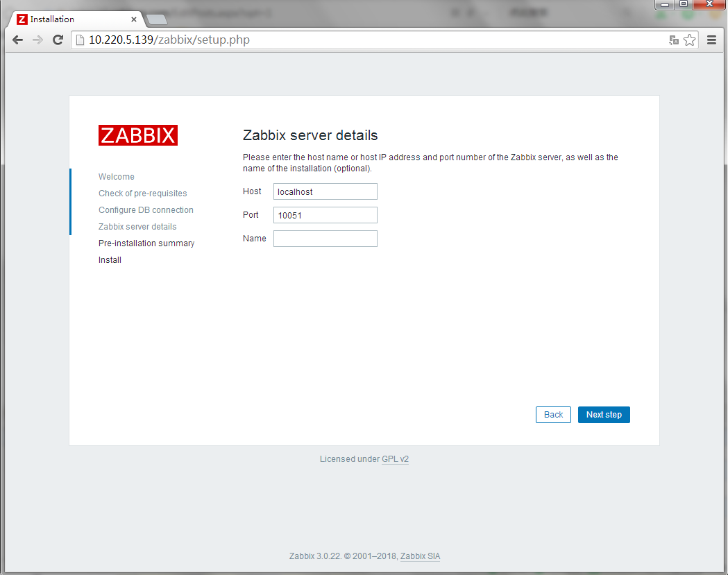Select the Installation tab

(76, 19)
